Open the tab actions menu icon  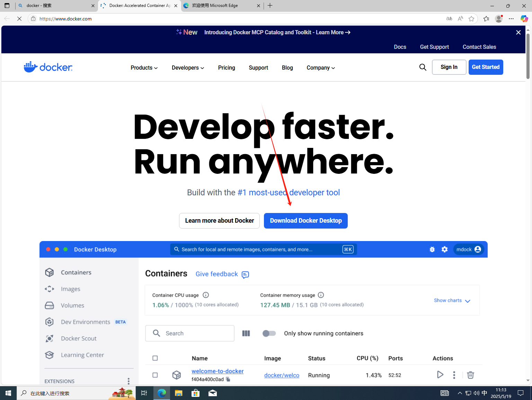[x=7, y=6]
